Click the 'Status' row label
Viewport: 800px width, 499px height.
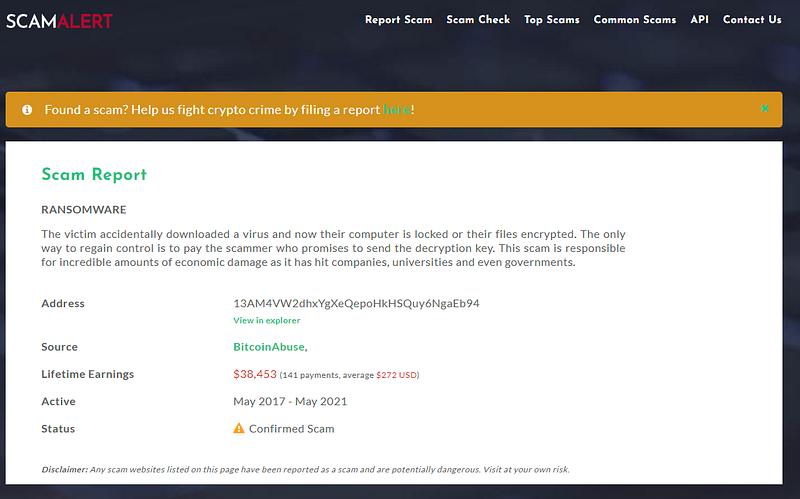point(58,429)
